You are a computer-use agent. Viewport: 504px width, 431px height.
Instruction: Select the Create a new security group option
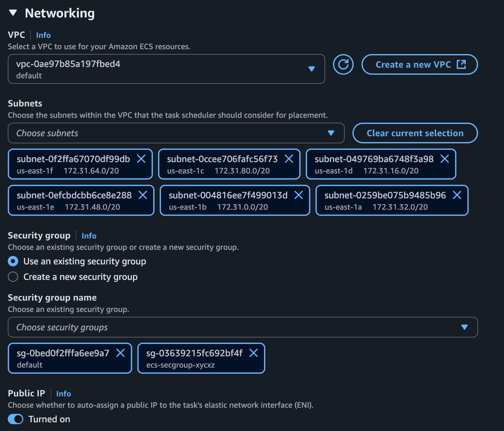[x=13, y=277]
